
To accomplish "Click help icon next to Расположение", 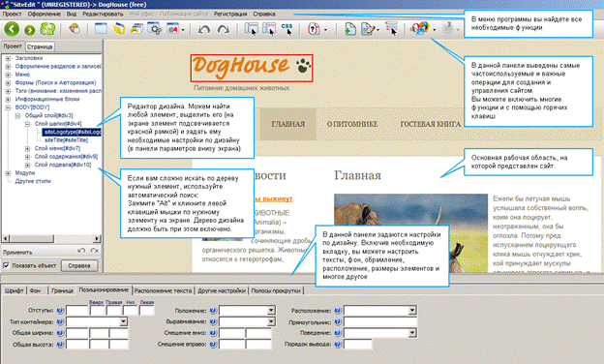I will pyautogui.click(x=338, y=310).
